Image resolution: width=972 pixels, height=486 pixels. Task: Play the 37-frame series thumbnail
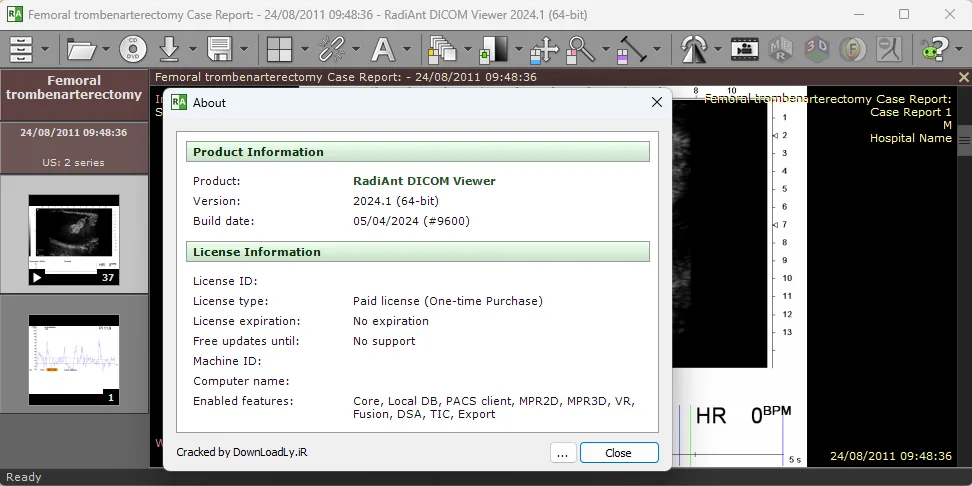click(37, 278)
